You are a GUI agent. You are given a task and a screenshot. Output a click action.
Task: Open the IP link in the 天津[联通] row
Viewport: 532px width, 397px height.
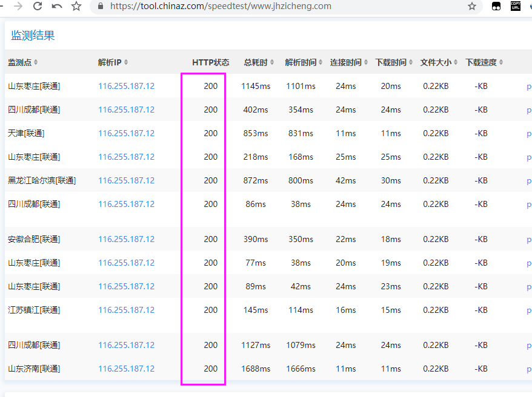tap(126, 133)
